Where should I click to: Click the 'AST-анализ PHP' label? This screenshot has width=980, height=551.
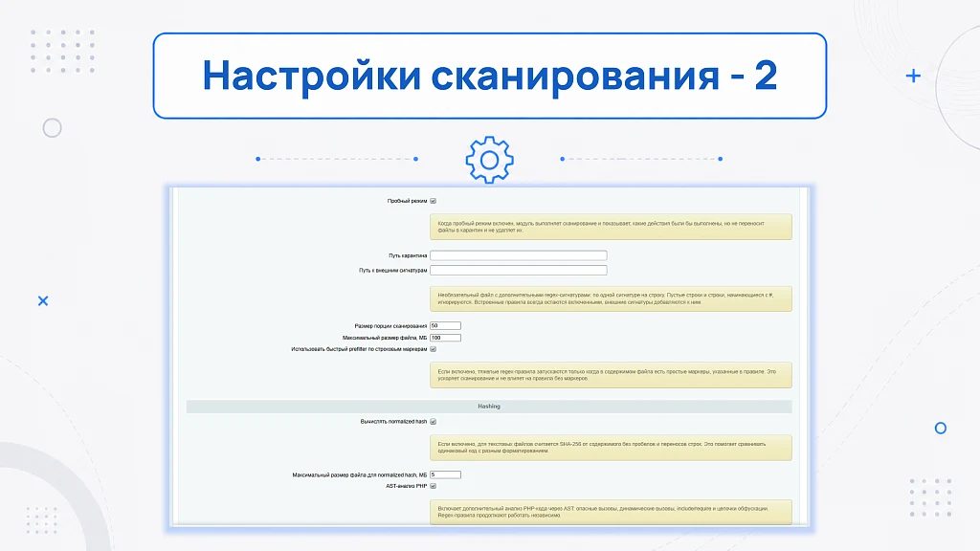click(406, 486)
